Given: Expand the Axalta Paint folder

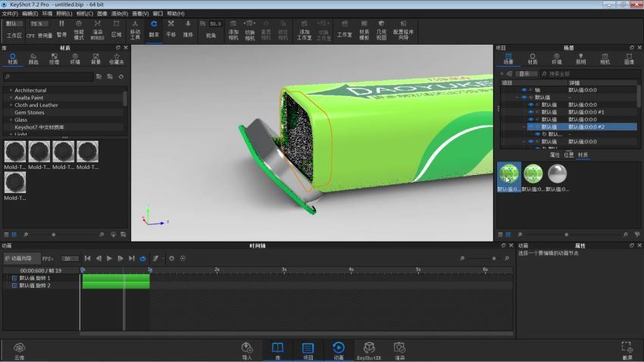Looking at the screenshot, I should point(11,97).
